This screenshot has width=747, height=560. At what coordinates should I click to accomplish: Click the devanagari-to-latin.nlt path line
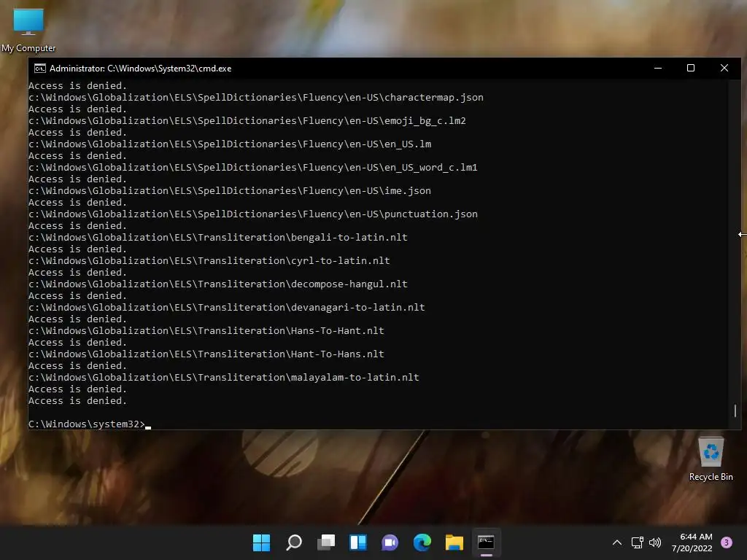(x=227, y=307)
